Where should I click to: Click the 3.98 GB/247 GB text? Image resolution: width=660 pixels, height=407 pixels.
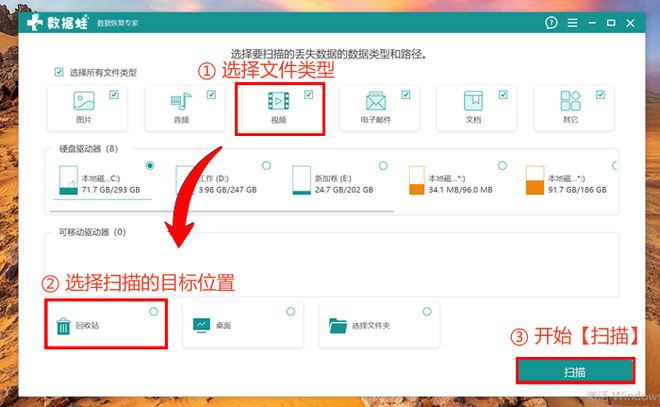[227, 190]
